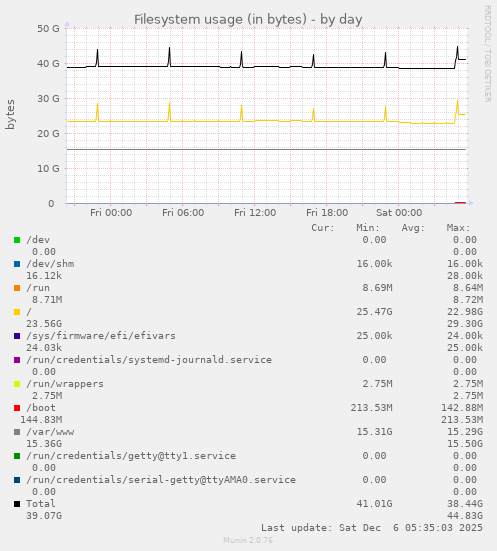497x551 pixels.
Task: Click the 'Fri 18:00' time axis label
Action: pyautogui.click(x=327, y=213)
